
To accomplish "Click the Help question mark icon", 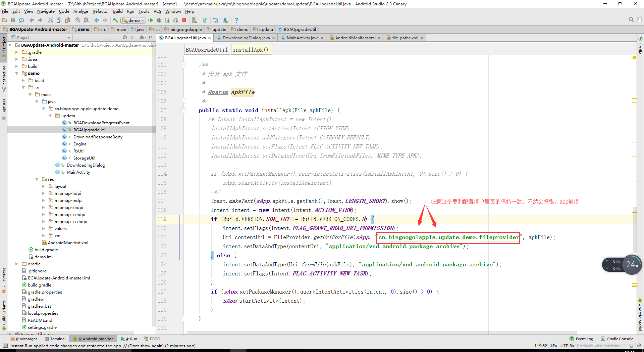I will [x=236, y=20].
